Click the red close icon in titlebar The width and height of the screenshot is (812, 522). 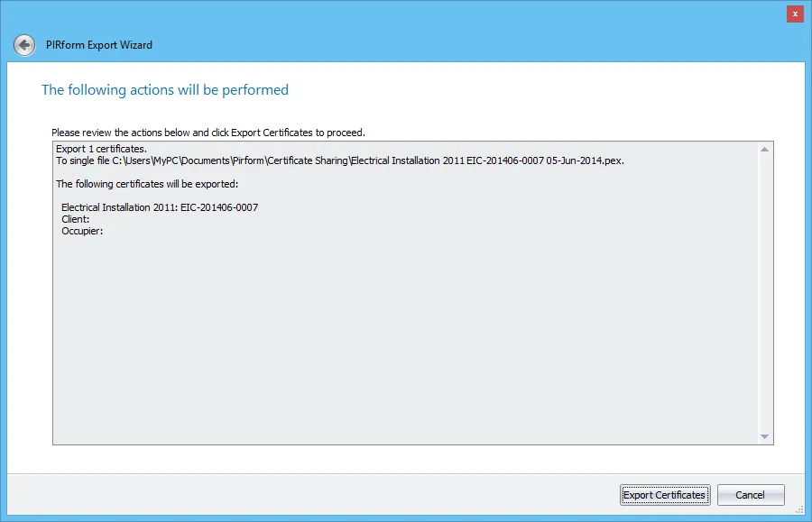click(794, 14)
